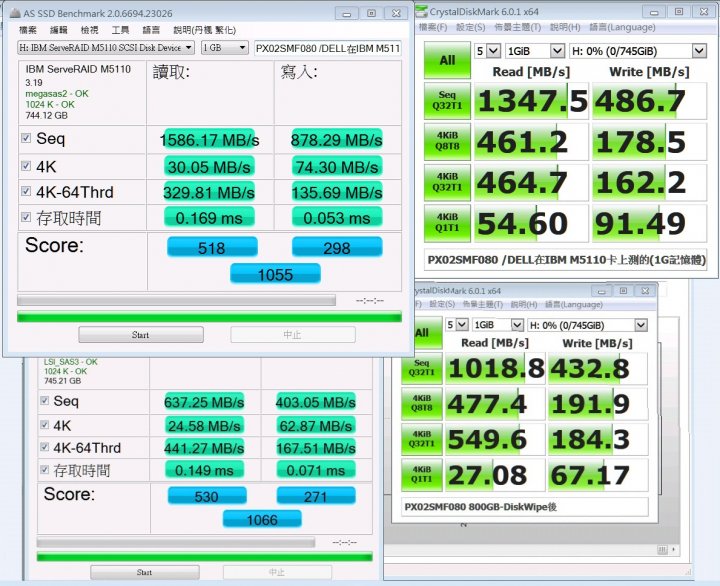Click total score 1055 in top AS SSD
The width and height of the screenshot is (720, 586).
pos(275,274)
